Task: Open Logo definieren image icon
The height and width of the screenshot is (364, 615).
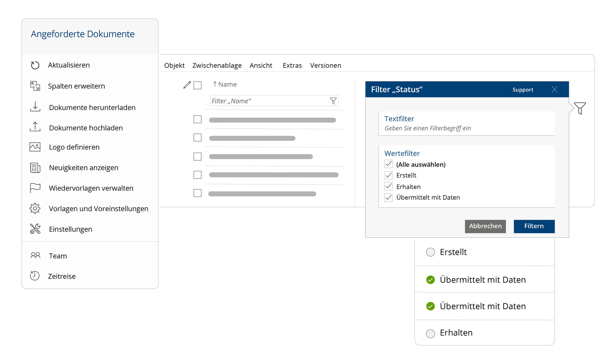Action: pos(35,147)
